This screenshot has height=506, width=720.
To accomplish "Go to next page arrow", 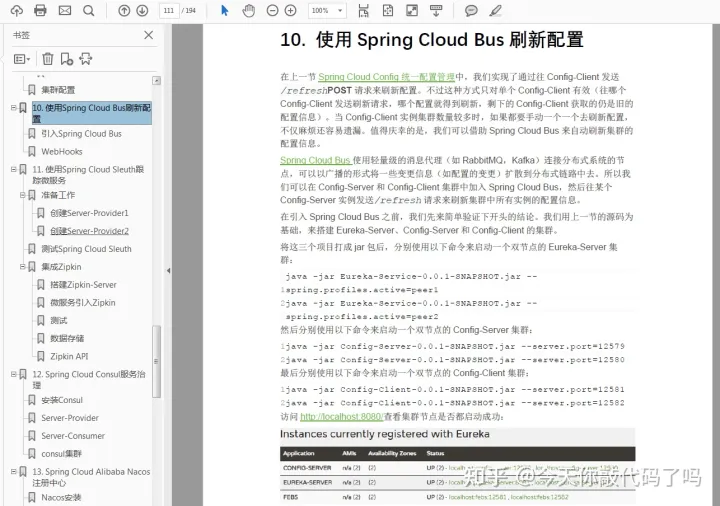I will click(x=142, y=11).
